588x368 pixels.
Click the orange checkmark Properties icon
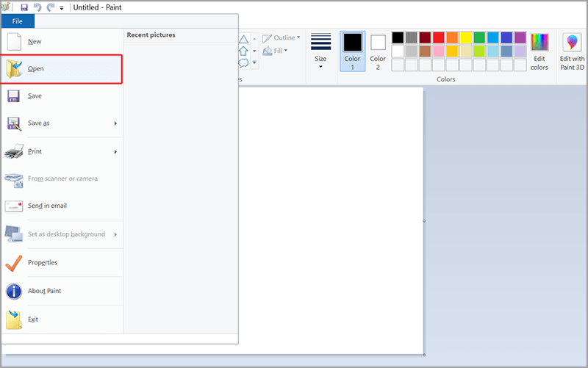point(14,263)
